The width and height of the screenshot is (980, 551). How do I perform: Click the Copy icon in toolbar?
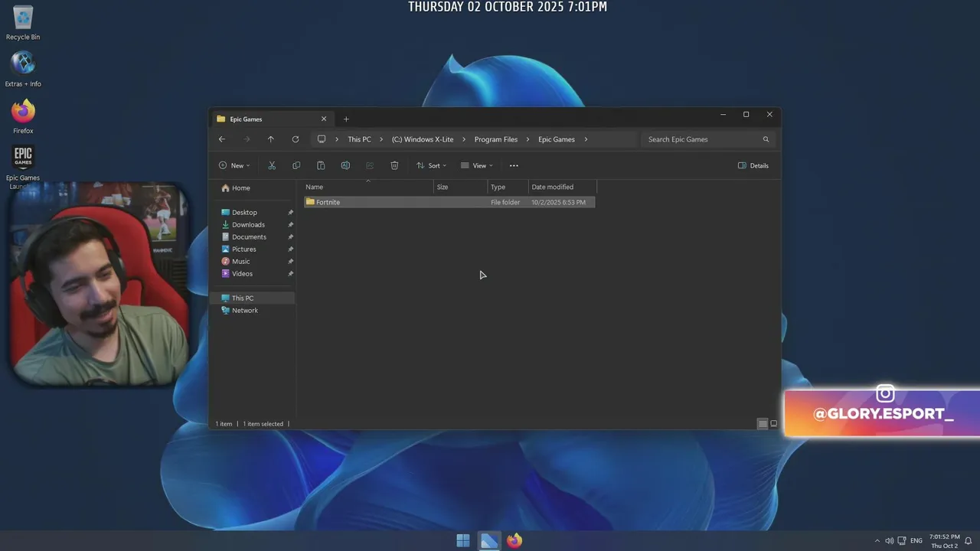click(x=296, y=165)
